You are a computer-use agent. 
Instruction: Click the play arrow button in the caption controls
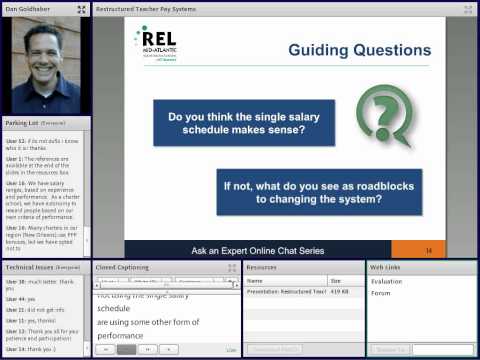169,349
